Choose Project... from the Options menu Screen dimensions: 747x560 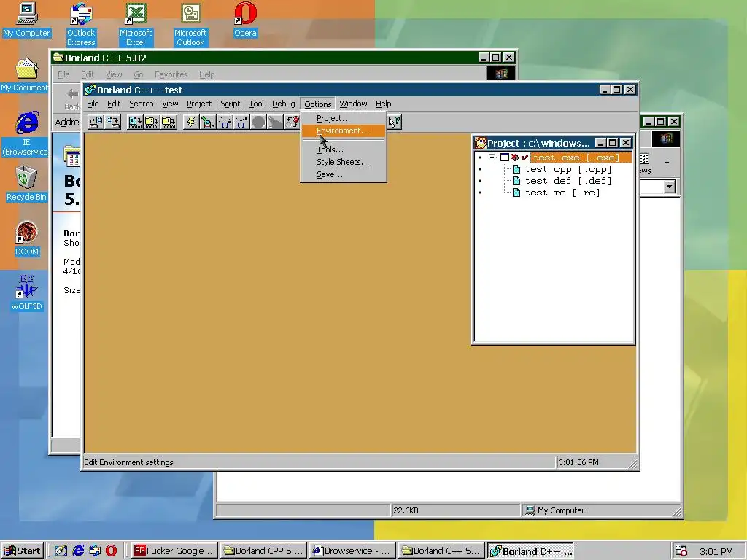pos(343,118)
